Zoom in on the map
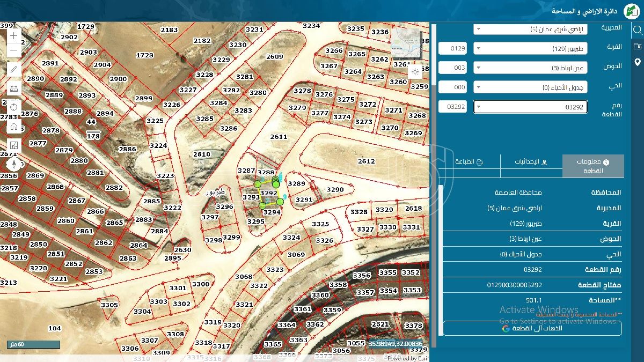 tap(14, 36)
